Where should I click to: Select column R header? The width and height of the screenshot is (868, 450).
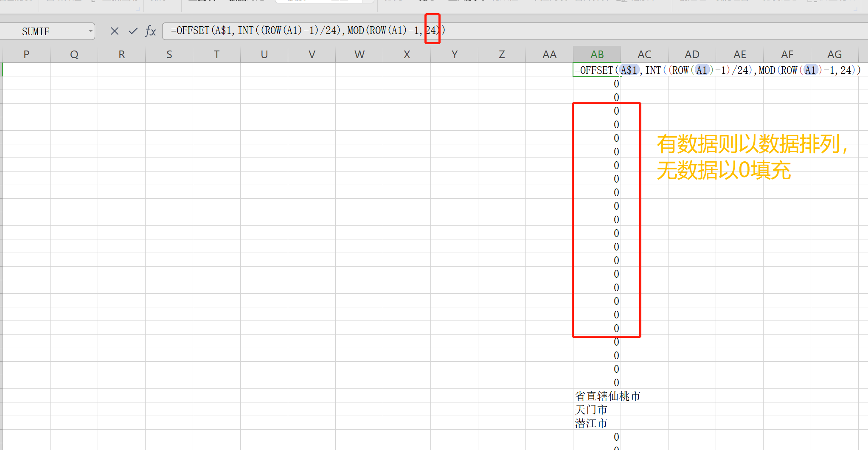click(x=121, y=54)
